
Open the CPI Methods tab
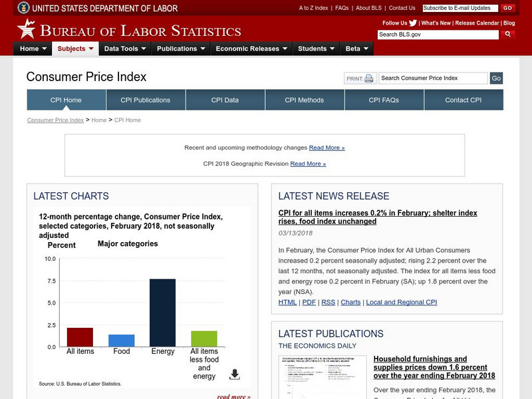[x=305, y=100]
